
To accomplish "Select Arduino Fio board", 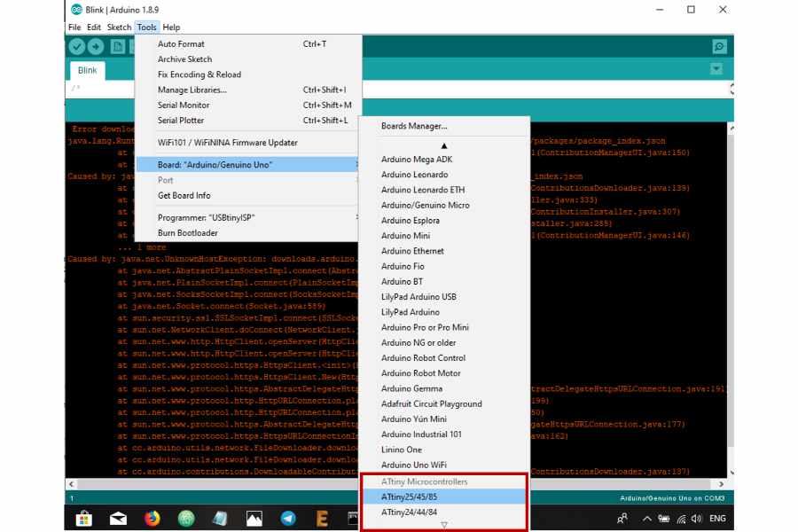I will [444, 266].
